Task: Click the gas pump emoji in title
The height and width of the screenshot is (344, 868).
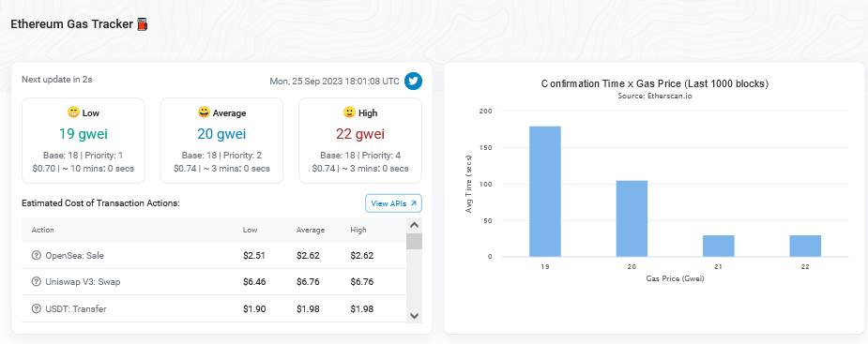Action: (x=143, y=24)
